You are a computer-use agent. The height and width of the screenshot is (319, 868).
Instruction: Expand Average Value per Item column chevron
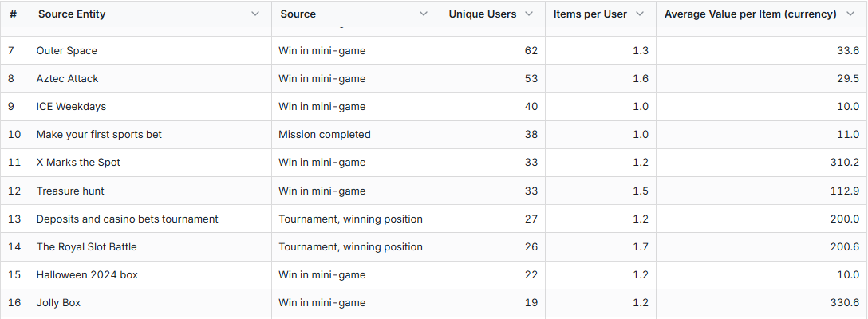pyautogui.click(x=850, y=14)
